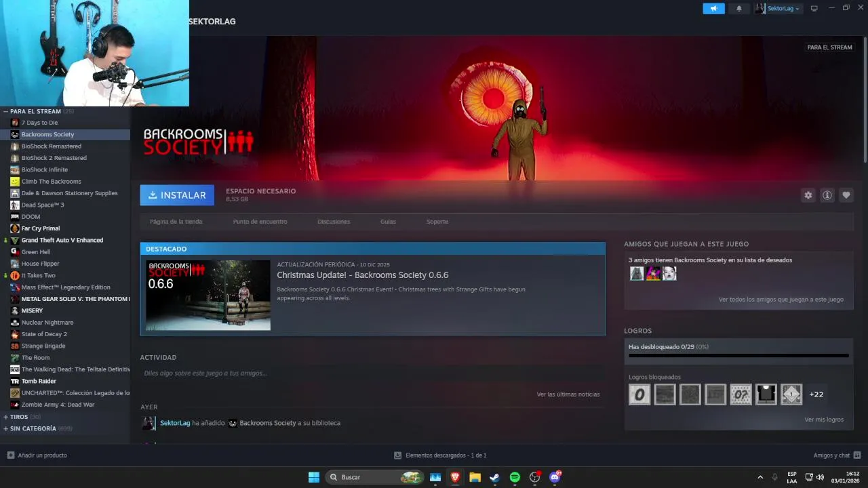Screen dimensions: 868x488
Task: Click the It Takes Two game icon
Action: click(15, 275)
